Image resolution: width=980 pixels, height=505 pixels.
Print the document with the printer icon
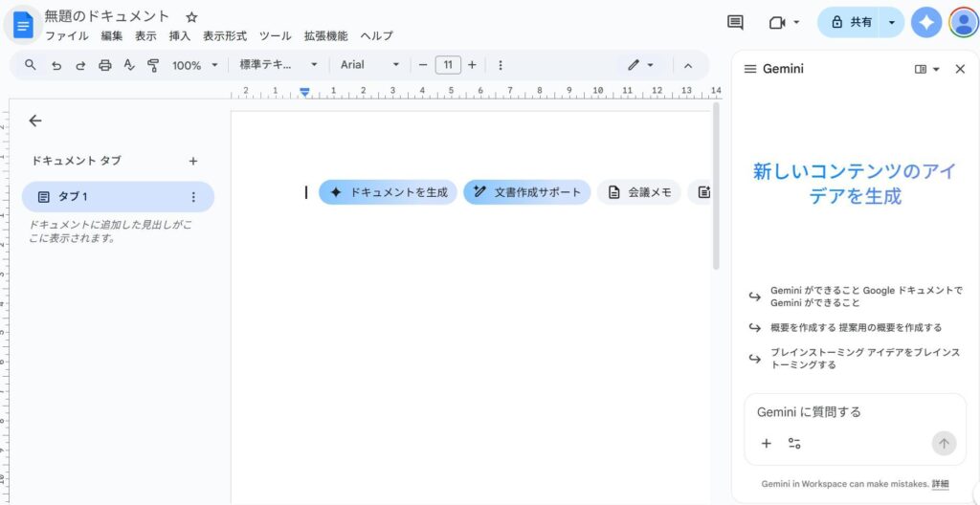pyautogui.click(x=105, y=65)
